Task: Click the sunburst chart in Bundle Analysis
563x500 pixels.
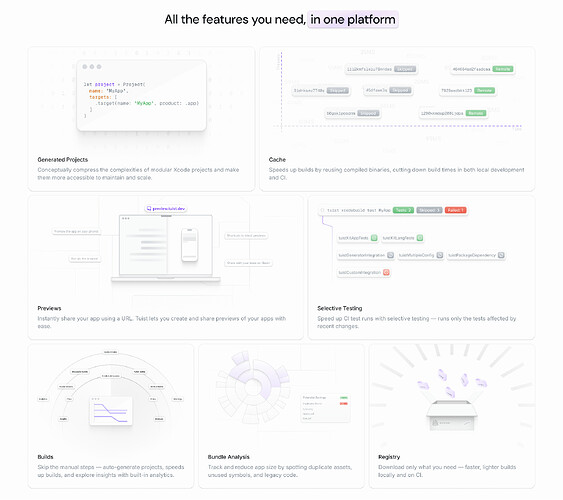Action: coord(253,388)
